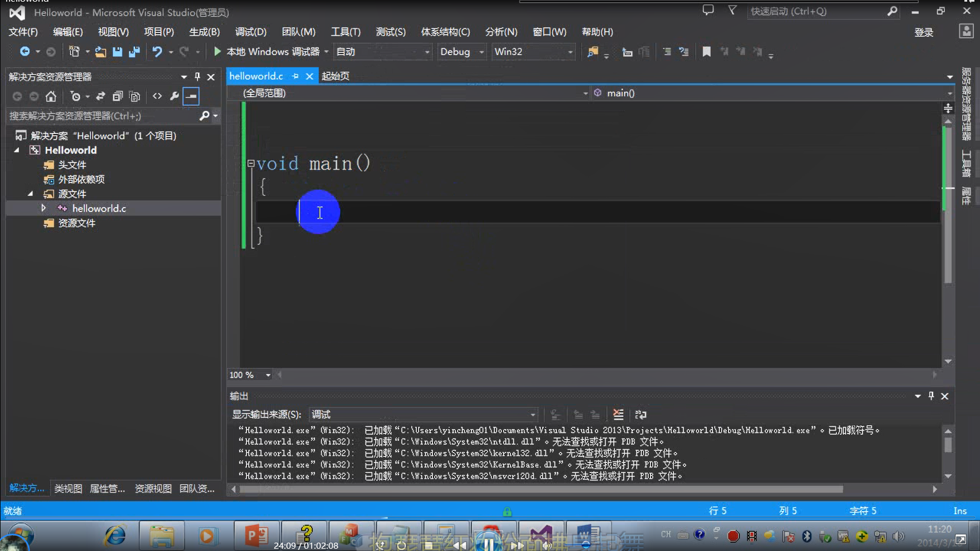Open the Edit menu
The width and height of the screenshot is (980, 551).
click(x=67, y=32)
